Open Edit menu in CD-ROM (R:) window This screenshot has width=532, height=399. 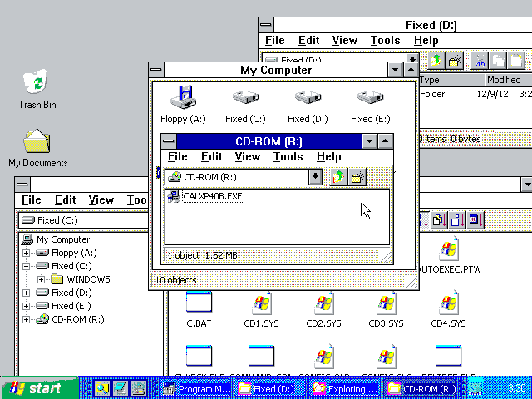212,157
